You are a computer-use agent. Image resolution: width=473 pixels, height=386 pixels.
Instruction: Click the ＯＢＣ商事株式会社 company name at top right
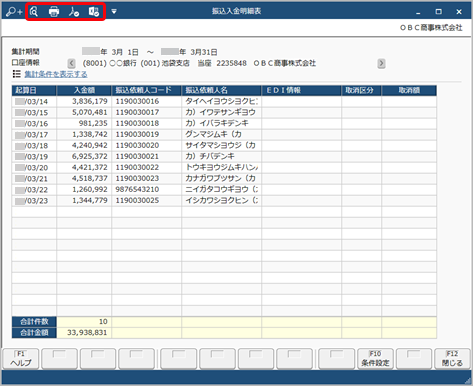click(x=431, y=28)
